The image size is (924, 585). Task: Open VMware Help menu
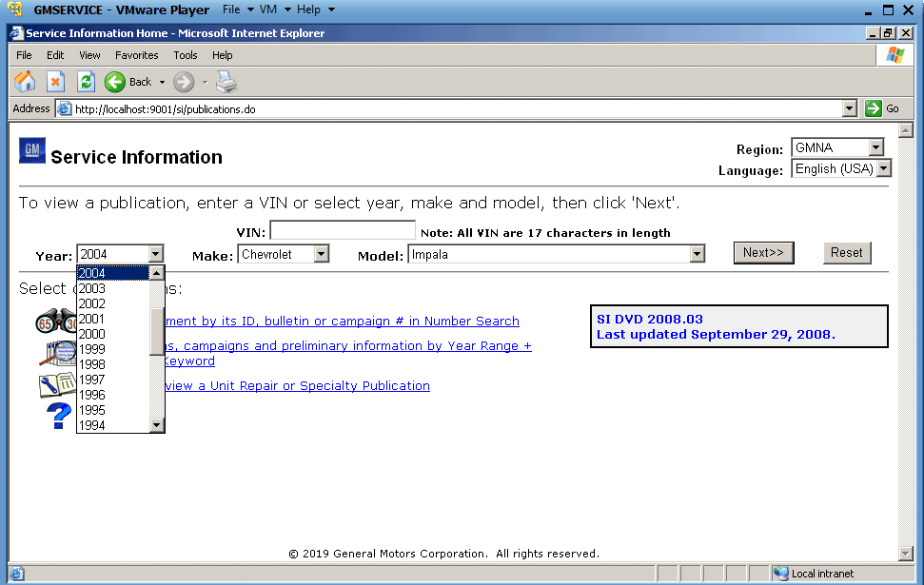308,10
